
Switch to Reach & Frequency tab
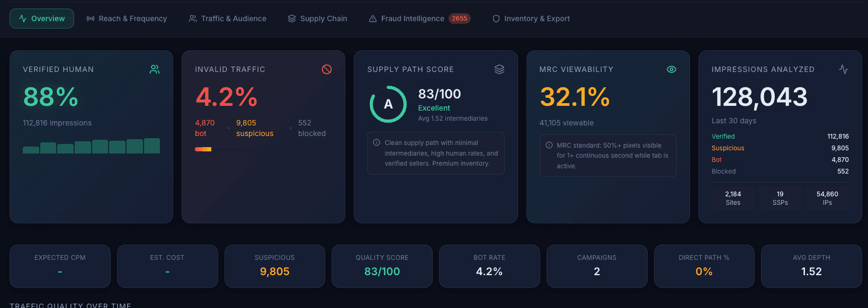click(127, 19)
